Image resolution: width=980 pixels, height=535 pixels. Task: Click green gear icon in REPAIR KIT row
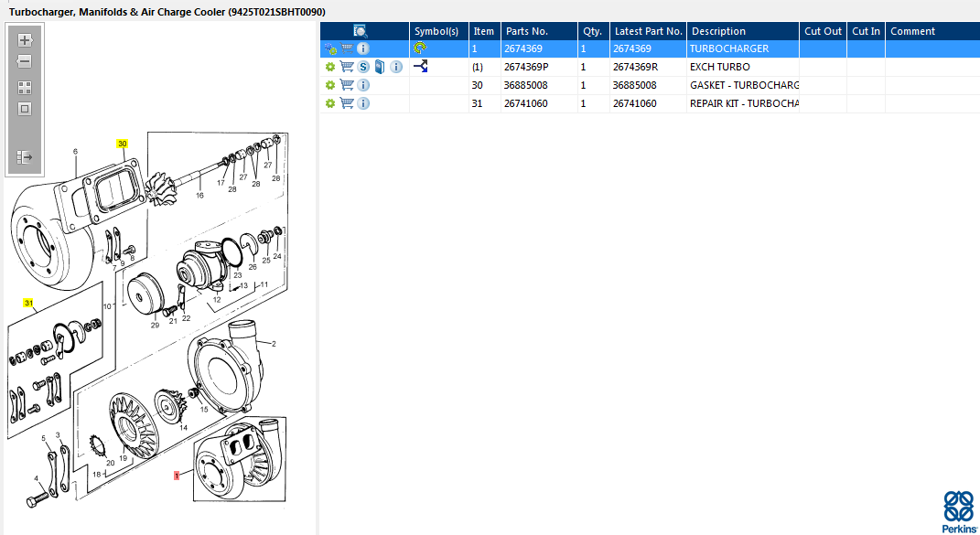click(330, 103)
